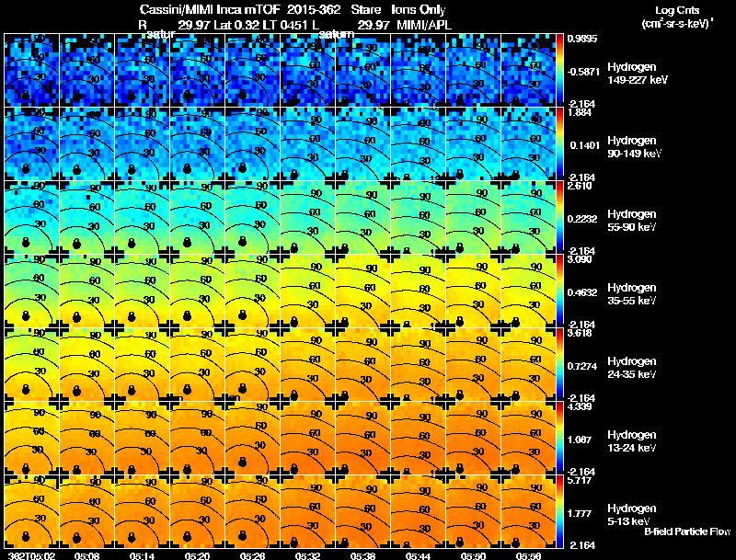736x560 pixels.
Task: Open the 35-55 keV panel at 05:38
Action: (362, 291)
